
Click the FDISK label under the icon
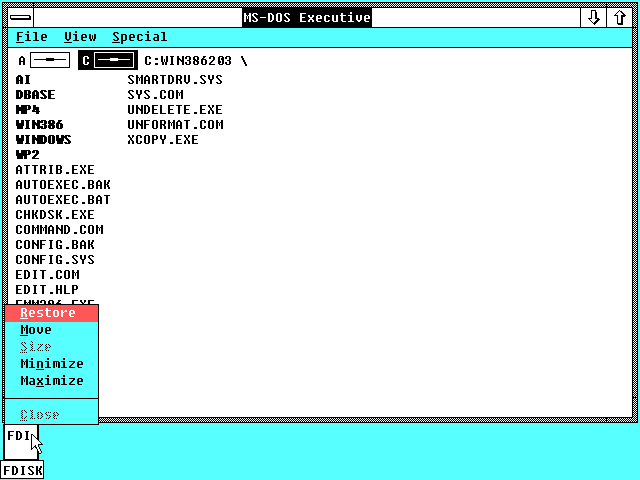coord(22,471)
